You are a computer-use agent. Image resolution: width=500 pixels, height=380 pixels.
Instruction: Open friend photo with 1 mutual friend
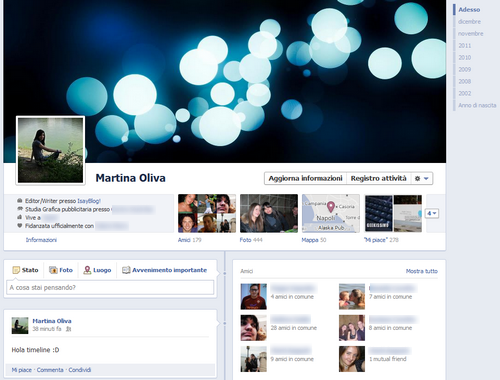352,359
